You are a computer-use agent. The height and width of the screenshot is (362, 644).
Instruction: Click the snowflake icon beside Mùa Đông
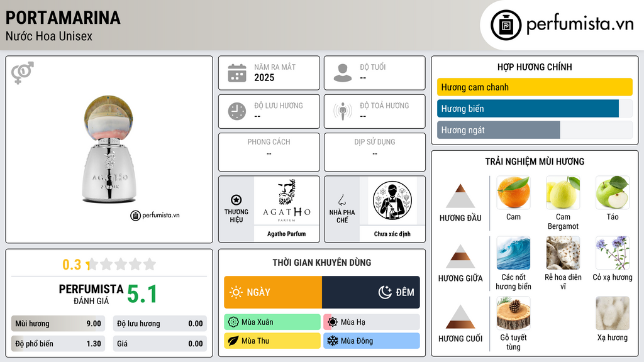(x=333, y=341)
